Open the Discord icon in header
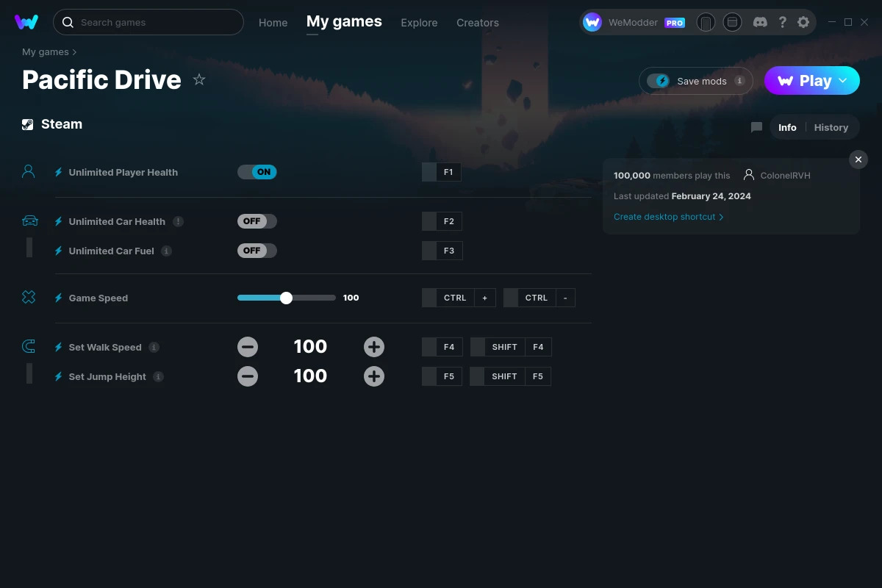882x588 pixels. pos(760,22)
